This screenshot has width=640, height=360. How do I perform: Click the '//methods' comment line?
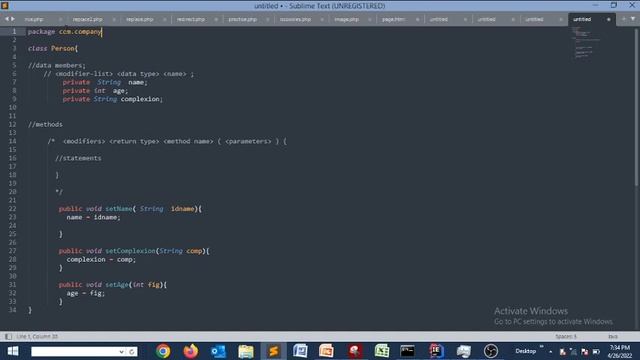click(45, 124)
